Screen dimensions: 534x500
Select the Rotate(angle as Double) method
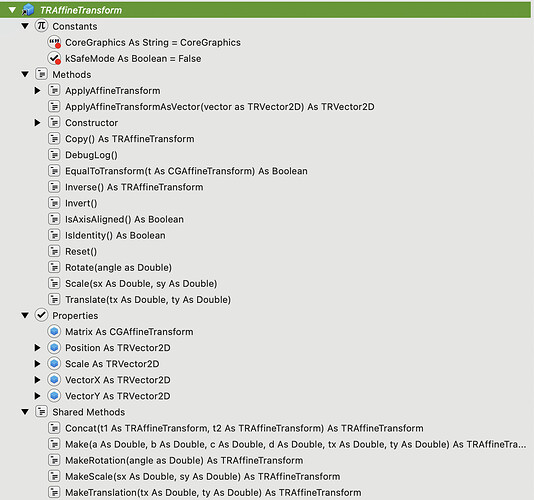(x=119, y=267)
